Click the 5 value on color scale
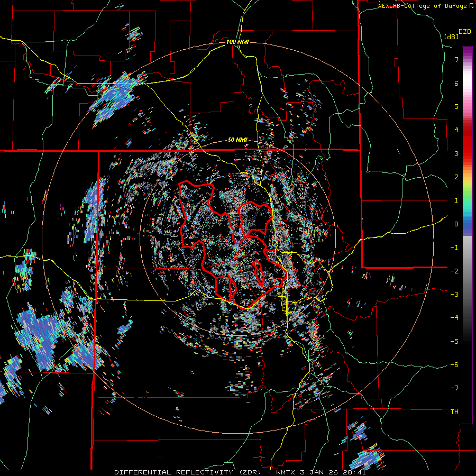Screen dimensions: 476x476 coord(456,106)
